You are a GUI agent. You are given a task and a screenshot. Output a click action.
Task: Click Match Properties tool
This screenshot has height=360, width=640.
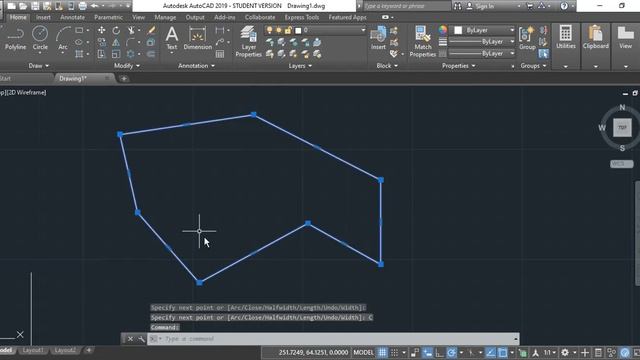[x=422, y=41]
